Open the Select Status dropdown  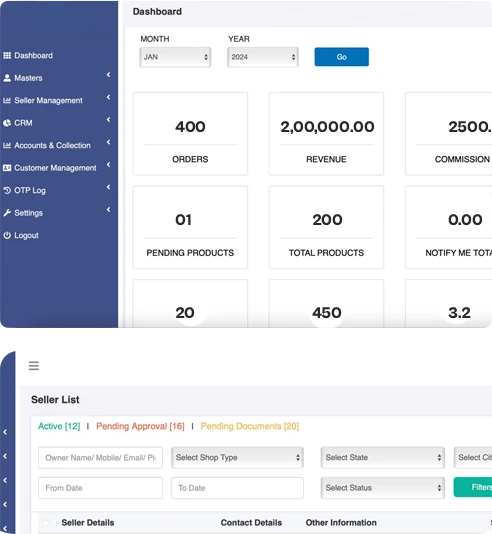383,488
